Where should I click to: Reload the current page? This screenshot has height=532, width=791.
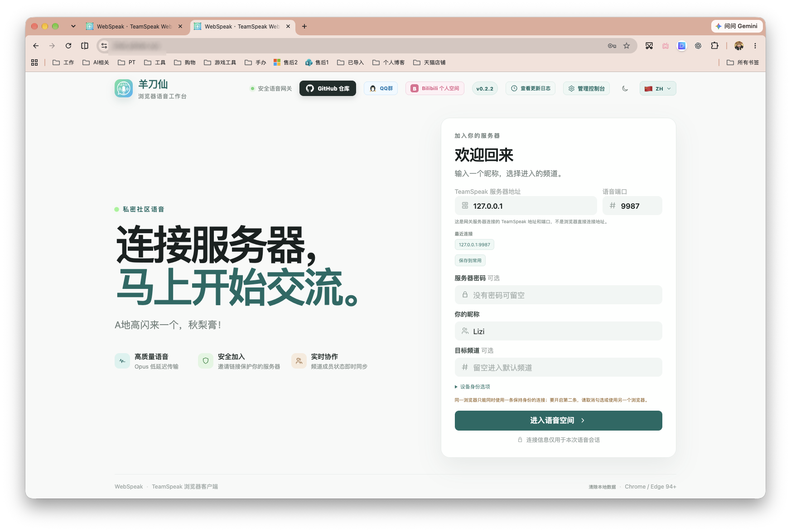(x=68, y=46)
